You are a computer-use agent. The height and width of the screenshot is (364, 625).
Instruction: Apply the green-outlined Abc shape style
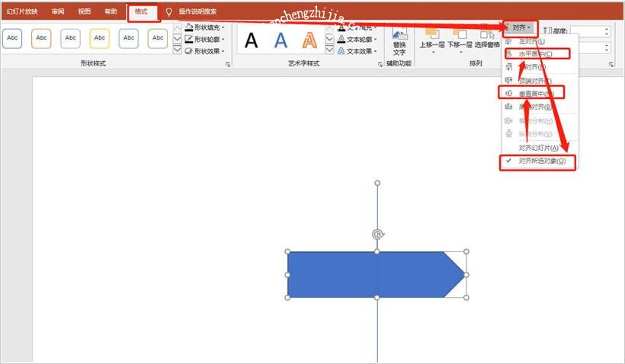click(x=158, y=39)
